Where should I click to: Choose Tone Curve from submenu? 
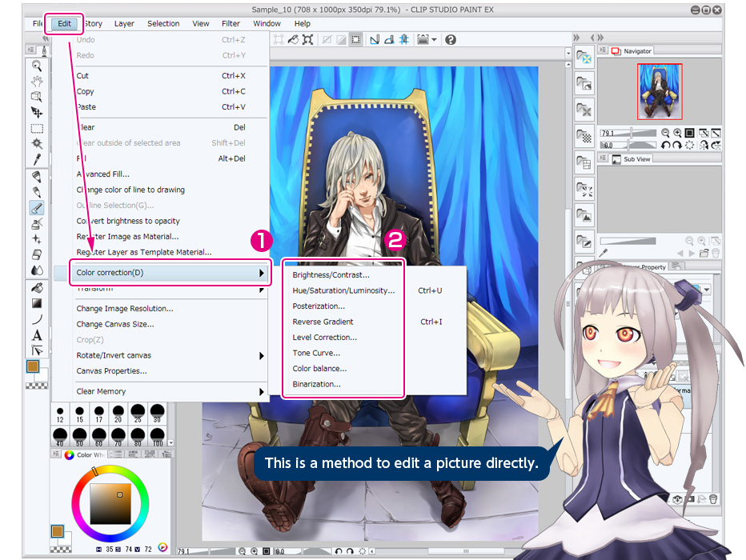coord(316,353)
